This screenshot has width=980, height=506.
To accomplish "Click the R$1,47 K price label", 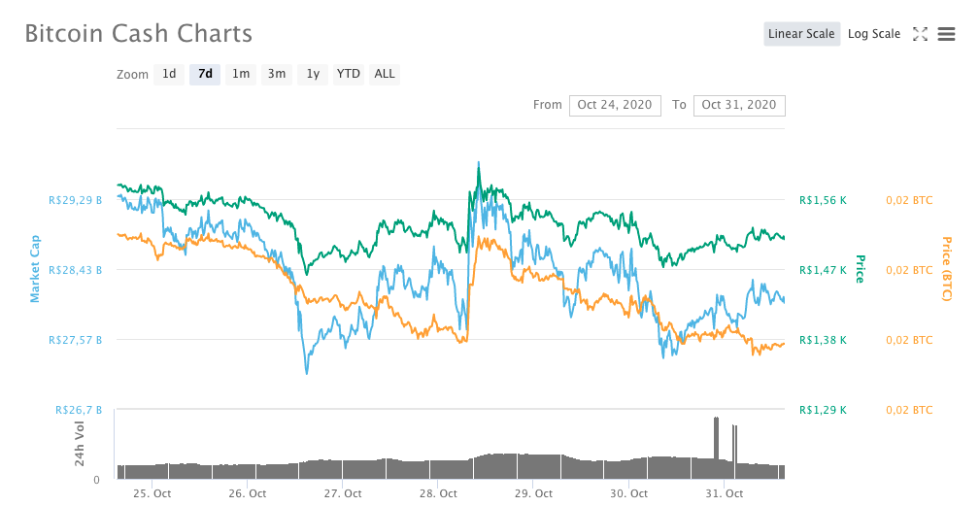I will (x=823, y=271).
